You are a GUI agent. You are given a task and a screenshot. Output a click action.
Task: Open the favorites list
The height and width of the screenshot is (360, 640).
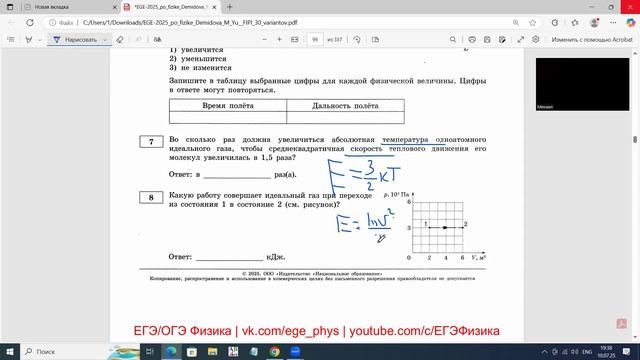point(575,23)
